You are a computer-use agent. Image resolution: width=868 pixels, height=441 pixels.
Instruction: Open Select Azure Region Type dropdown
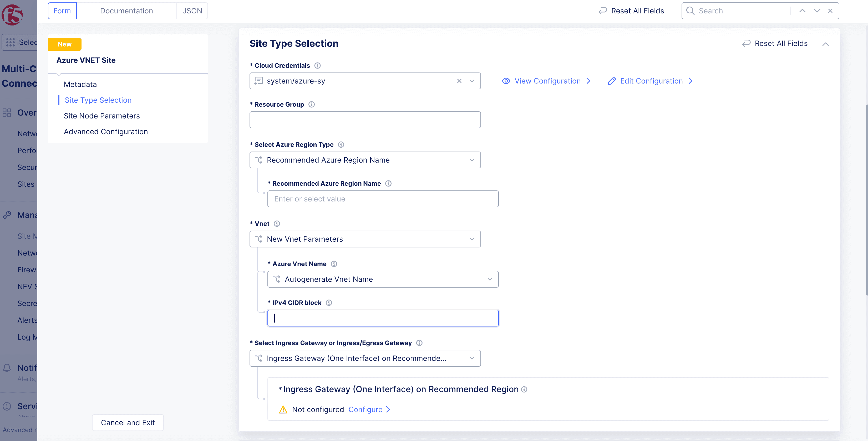coord(365,160)
